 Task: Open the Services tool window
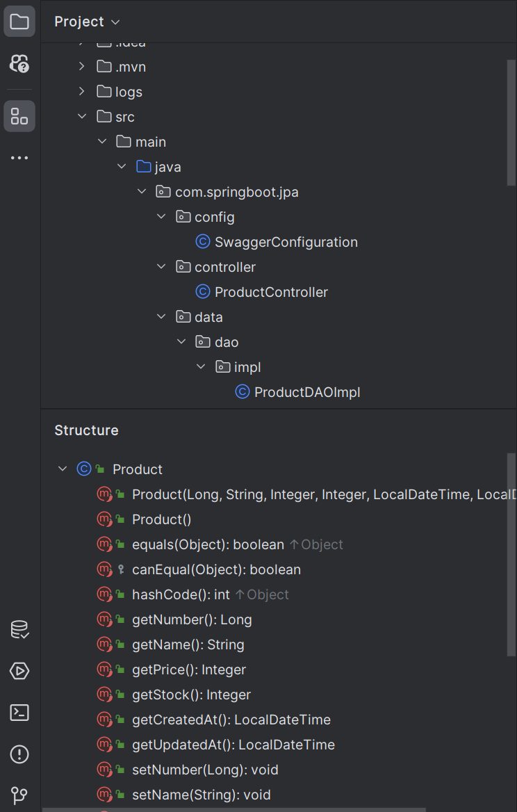click(x=19, y=671)
